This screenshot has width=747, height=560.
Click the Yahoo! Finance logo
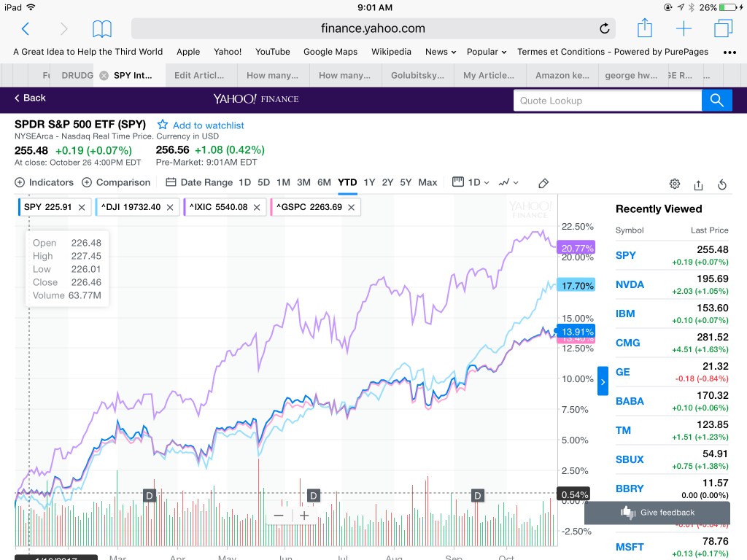point(256,98)
